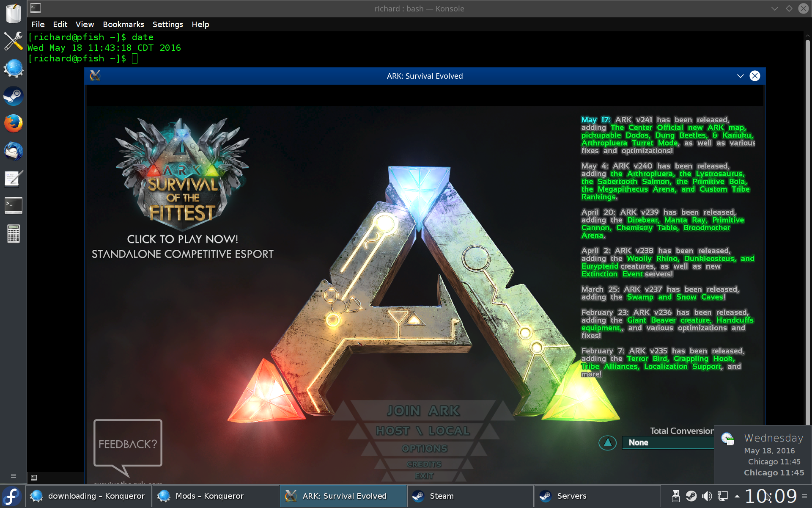Click the taskbar clock showing 10:09
The image size is (812, 508).
tap(771, 496)
